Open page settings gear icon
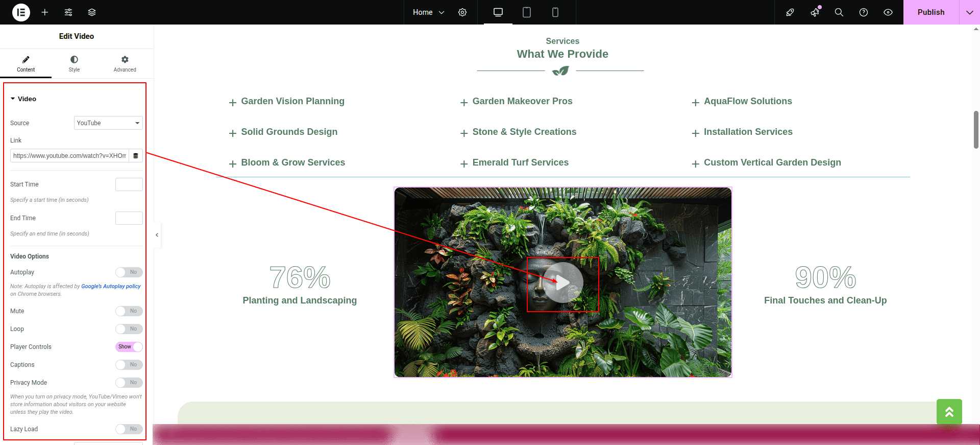The width and height of the screenshot is (980, 445). click(x=462, y=12)
